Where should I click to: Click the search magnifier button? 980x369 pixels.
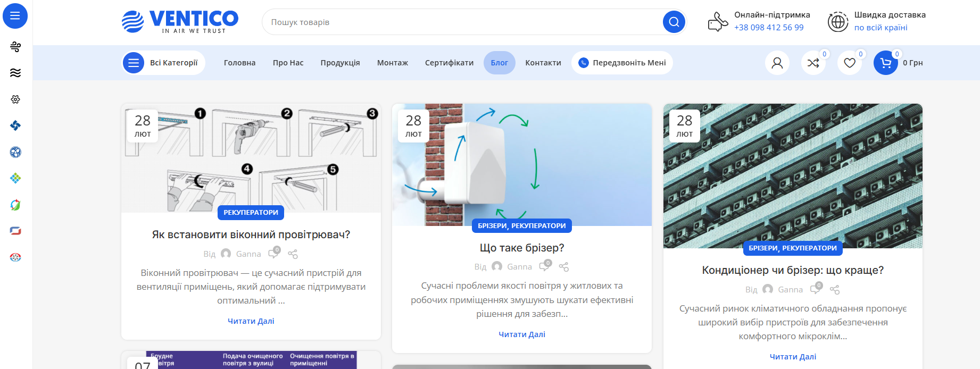pyautogui.click(x=674, y=22)
